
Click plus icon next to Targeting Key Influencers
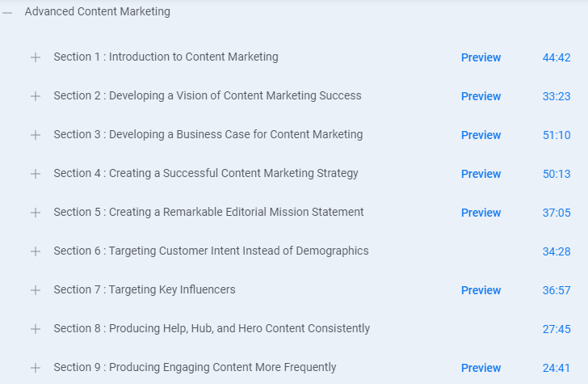tap(36, 290)
